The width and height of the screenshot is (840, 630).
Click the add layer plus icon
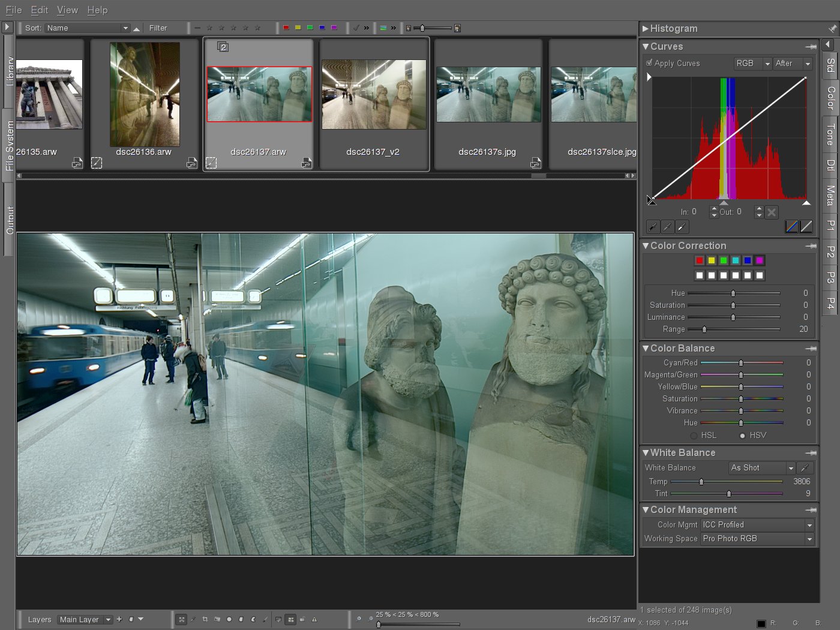(119, 619)
